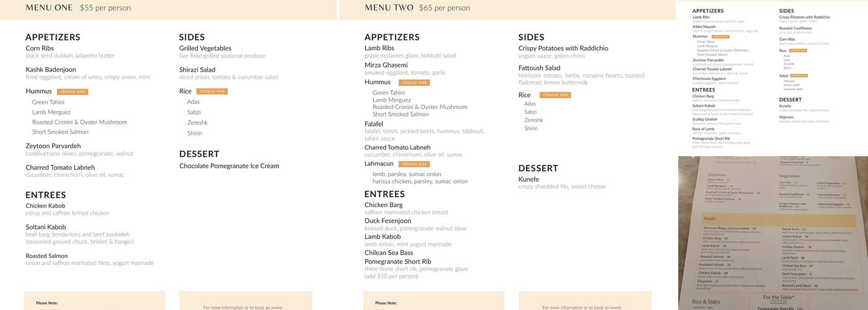Select Duck Fesenjoon entree in Menu Two
Screen dimensions: 868x310
[387, 221]
